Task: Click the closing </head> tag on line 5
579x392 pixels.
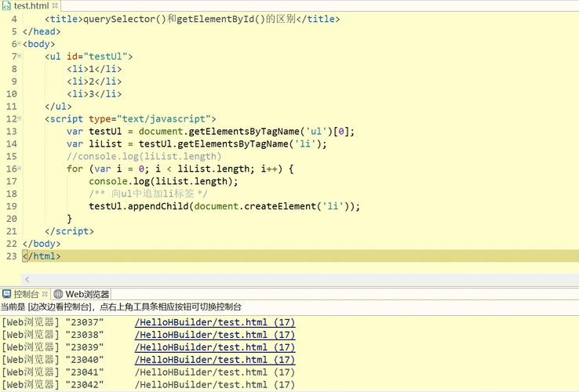Action: tap(42, 31)
